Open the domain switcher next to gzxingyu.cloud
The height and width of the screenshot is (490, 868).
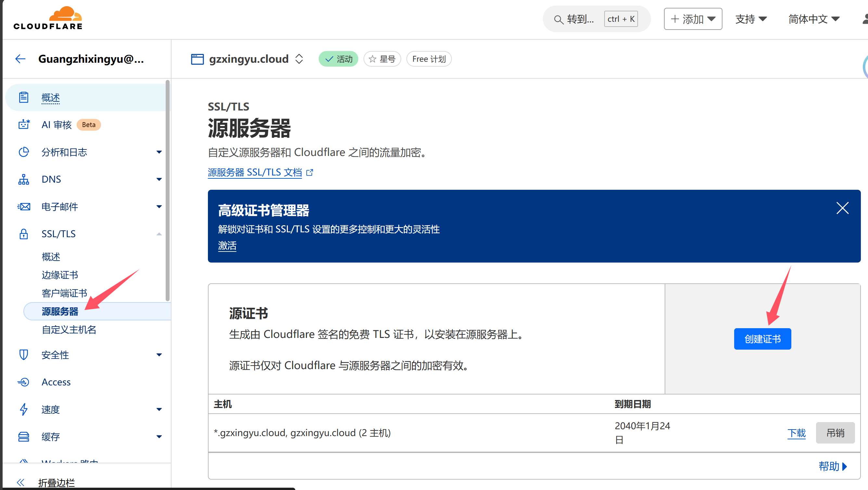tap(299, 59)
